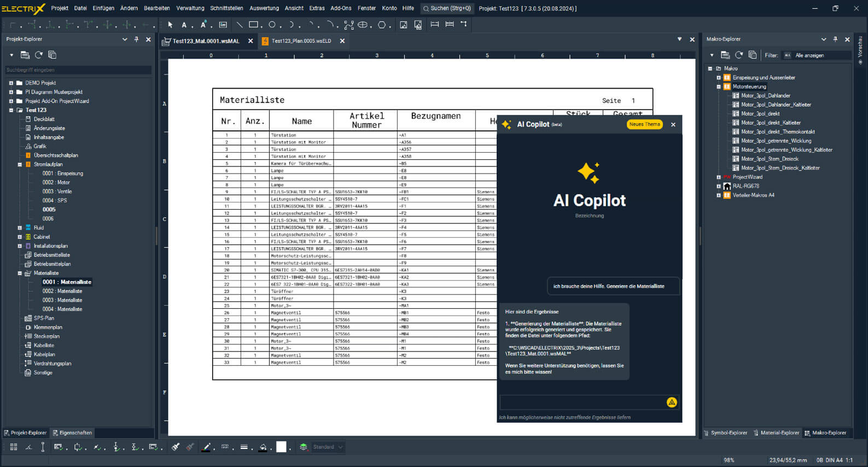Open the Auswertung menu
This screenshot has width=868, height=467.
click(x=264, y=8)
